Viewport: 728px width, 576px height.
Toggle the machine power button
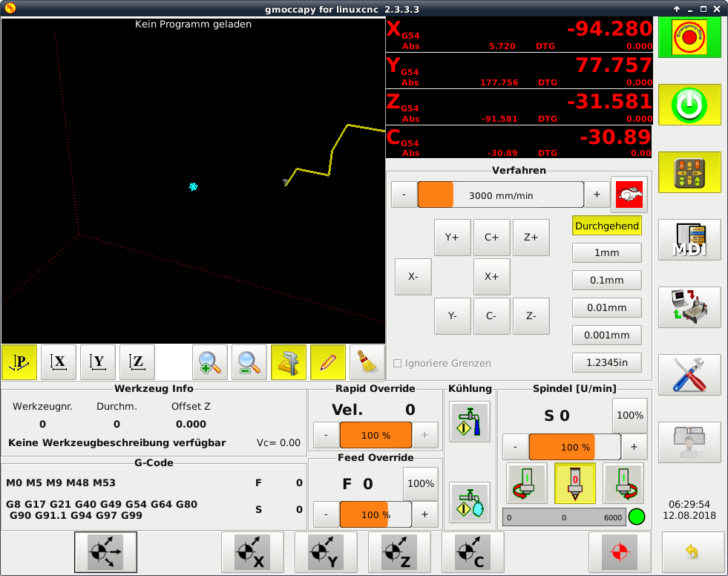point(689,105)
